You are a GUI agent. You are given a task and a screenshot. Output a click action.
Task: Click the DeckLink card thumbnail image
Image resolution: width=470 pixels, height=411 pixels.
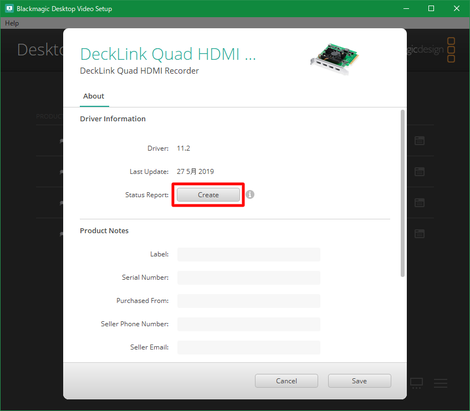tap(334, 59)
